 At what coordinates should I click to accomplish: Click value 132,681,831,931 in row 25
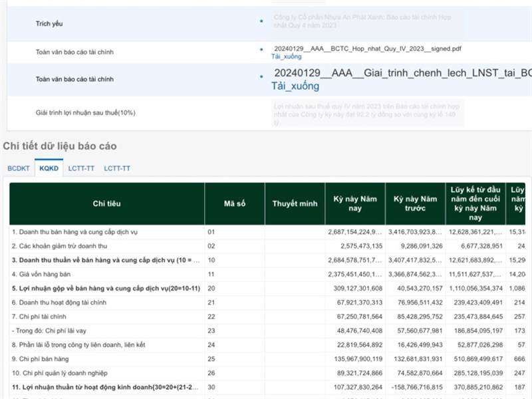click(x=418, y=359)
